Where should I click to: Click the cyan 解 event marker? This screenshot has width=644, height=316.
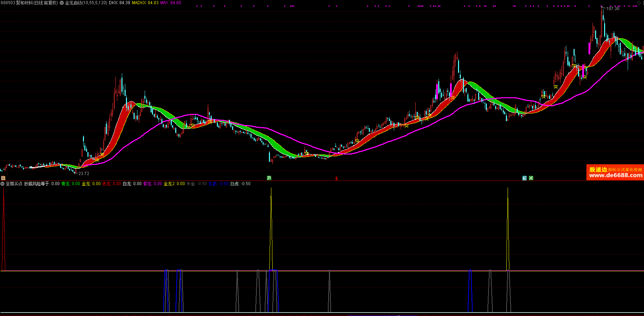524,178
